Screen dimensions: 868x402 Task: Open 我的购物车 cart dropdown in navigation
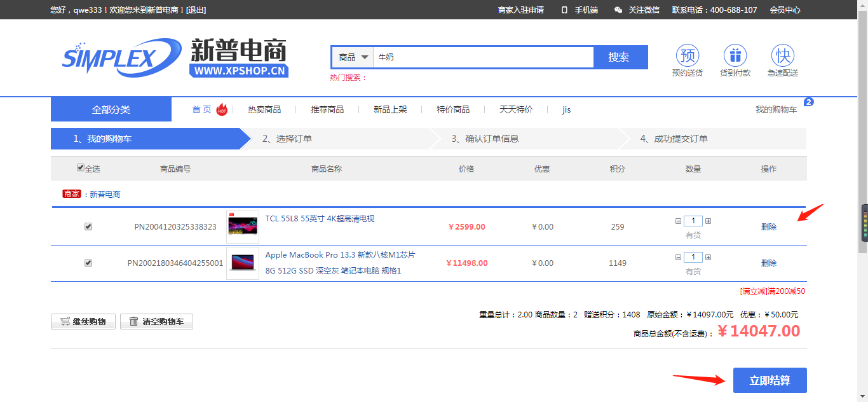click(776, 109)
